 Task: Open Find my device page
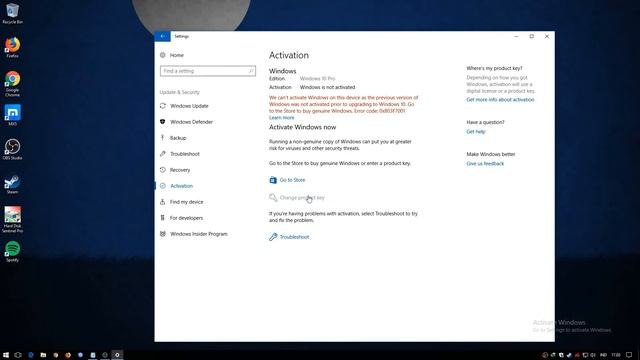click(187, 202)
